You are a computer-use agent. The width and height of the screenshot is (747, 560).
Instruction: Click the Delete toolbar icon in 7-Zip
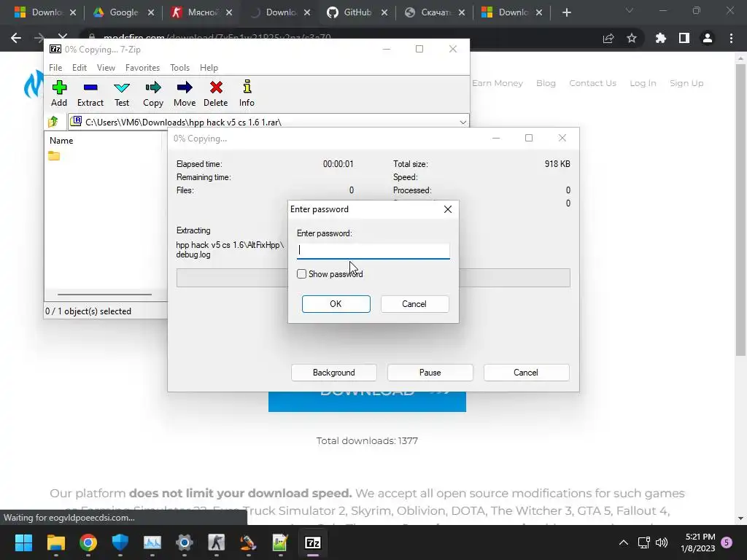(x=216, y=93)
